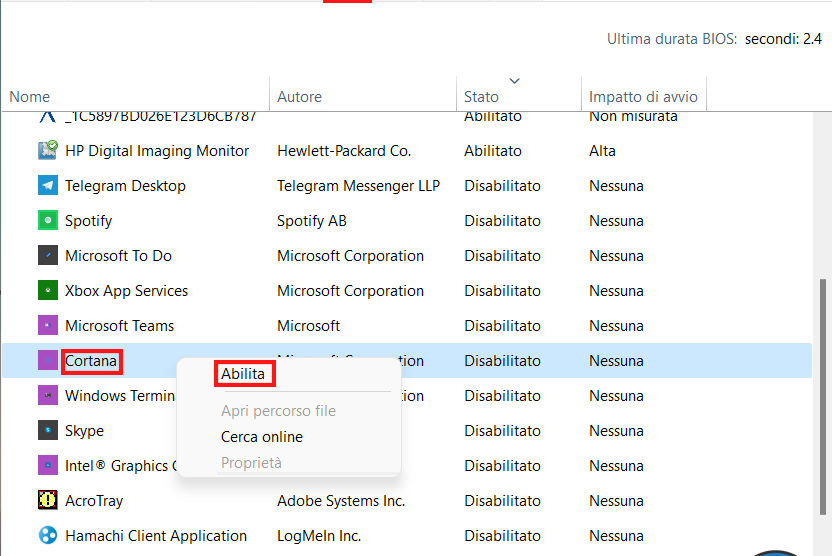Click the HP Digital Imaging Monitor icon

tap(48, 151)
